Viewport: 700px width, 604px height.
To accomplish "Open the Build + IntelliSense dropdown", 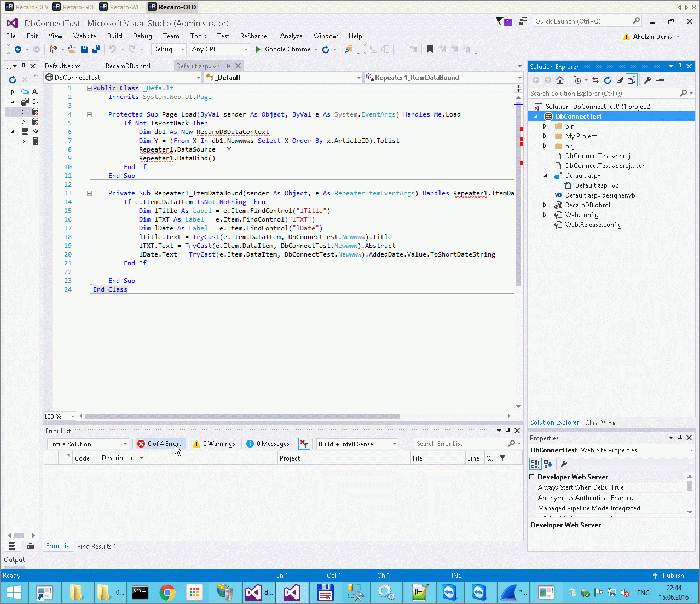I will (x=357, y=444).
